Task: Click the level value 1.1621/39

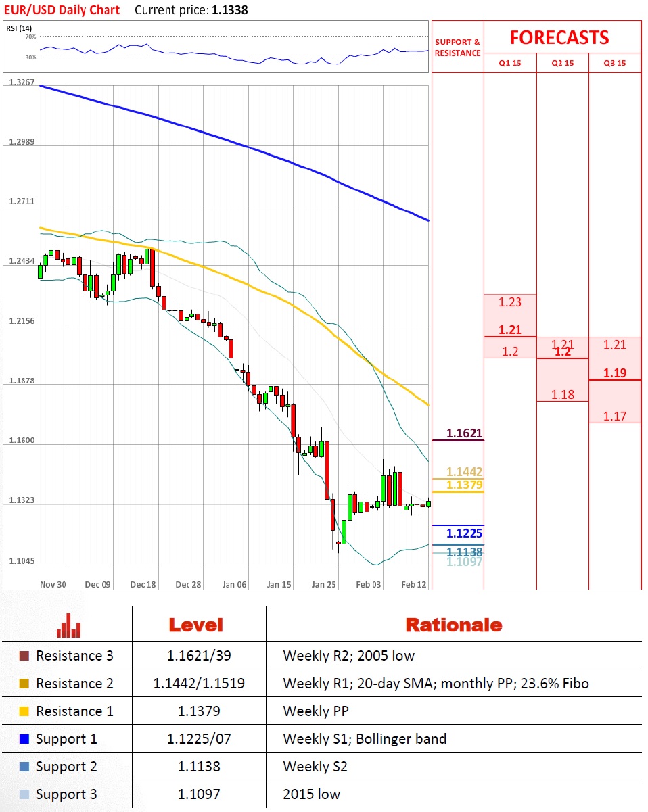Action: [x=199, y=656]
